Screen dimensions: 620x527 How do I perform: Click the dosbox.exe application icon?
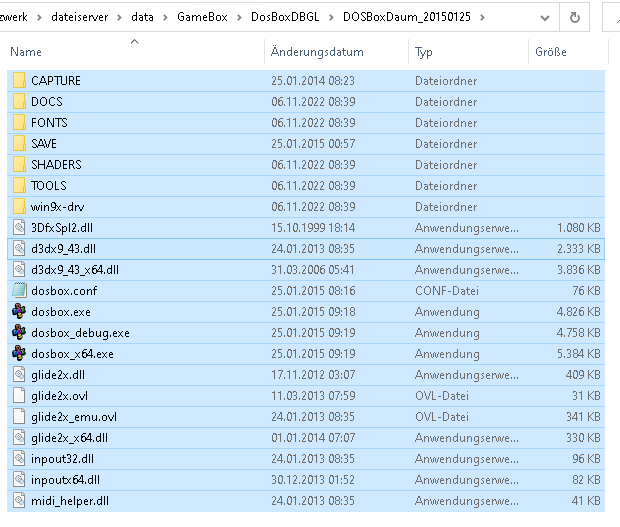(19, 311)
